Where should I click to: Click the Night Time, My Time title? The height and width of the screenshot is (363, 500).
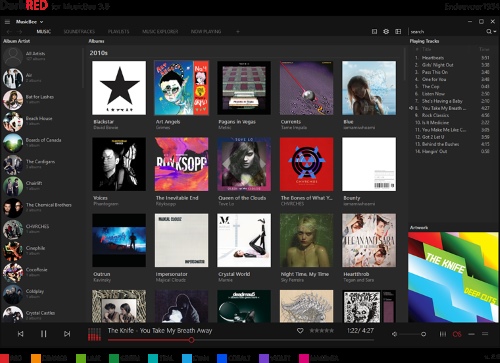click(305, 274)
